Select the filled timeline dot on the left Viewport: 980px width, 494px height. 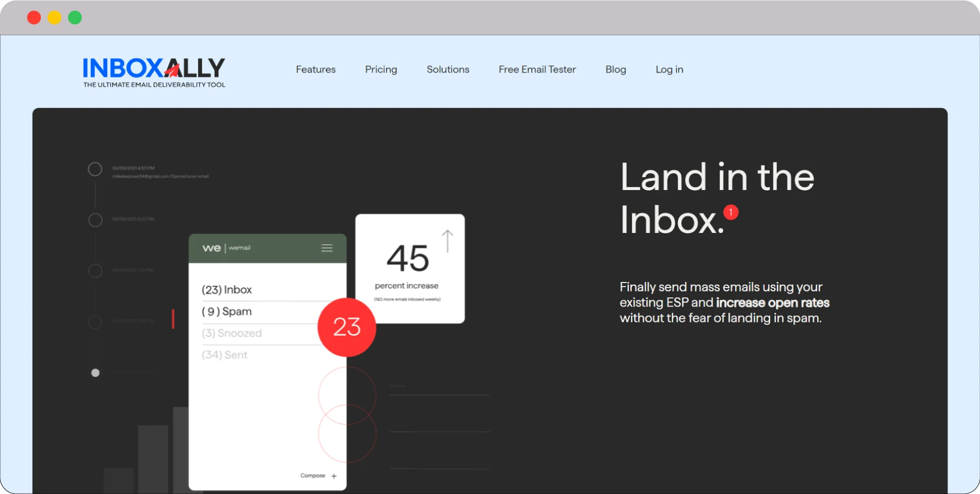[x=95, y=373]
